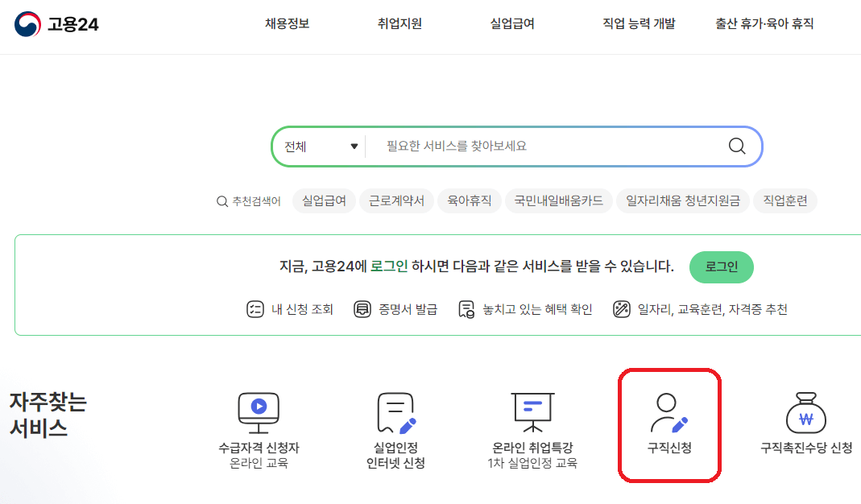Select the 실업급여 menu item
This screenshot has width=861, height=504.
(511, 23)
